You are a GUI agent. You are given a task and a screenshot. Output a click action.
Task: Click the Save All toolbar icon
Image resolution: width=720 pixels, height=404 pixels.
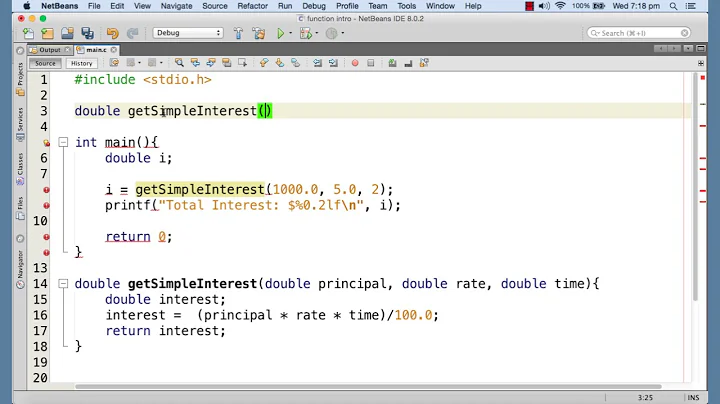pyautogui.click(x=87, y=33)
